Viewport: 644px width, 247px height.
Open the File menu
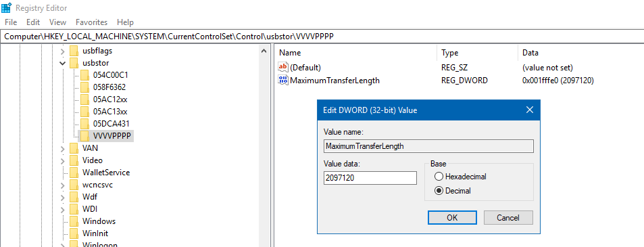coord(11,22)
